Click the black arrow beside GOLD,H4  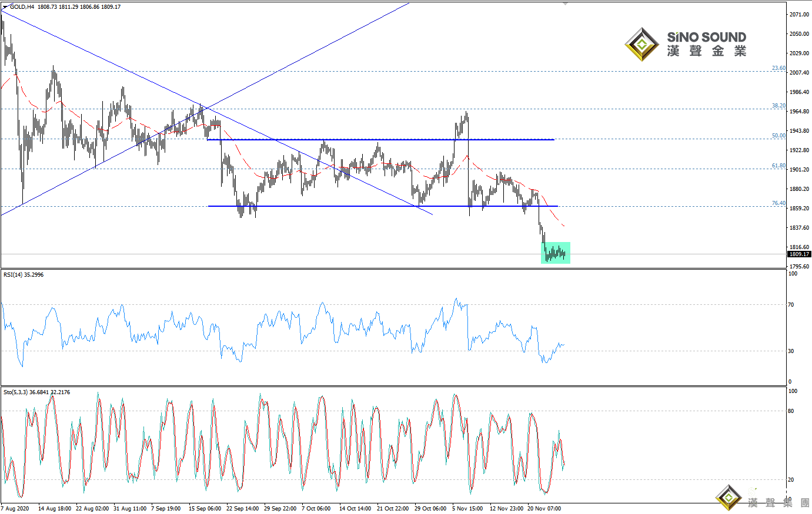(5, 6)
